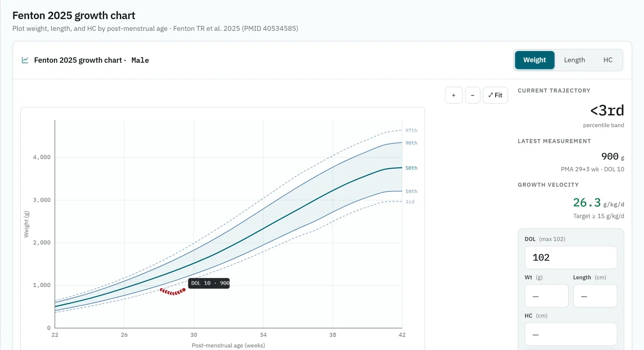This screenshot has height=350, width=644.
Task: Click the 3rd percentile label
Action: coord(410,202)
